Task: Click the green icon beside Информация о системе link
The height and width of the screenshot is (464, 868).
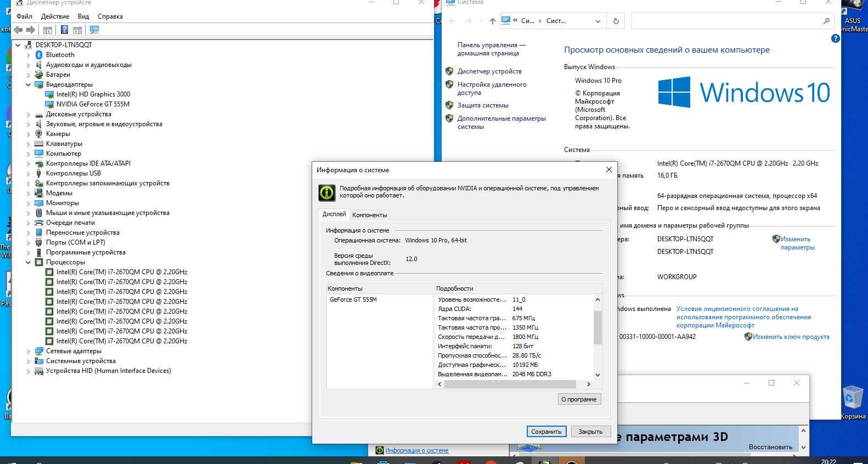Action: coord(379,450)
